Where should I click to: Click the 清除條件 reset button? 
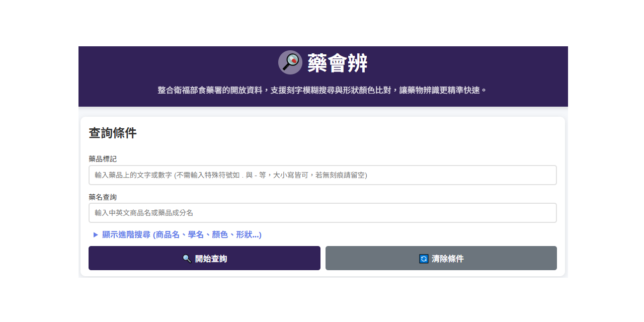pyautogui.click(x=441, y=258)
